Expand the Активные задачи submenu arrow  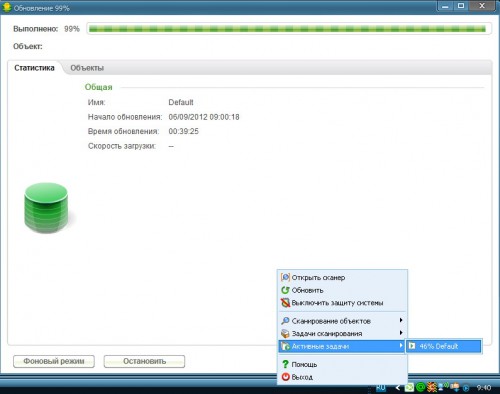[401, 346]
